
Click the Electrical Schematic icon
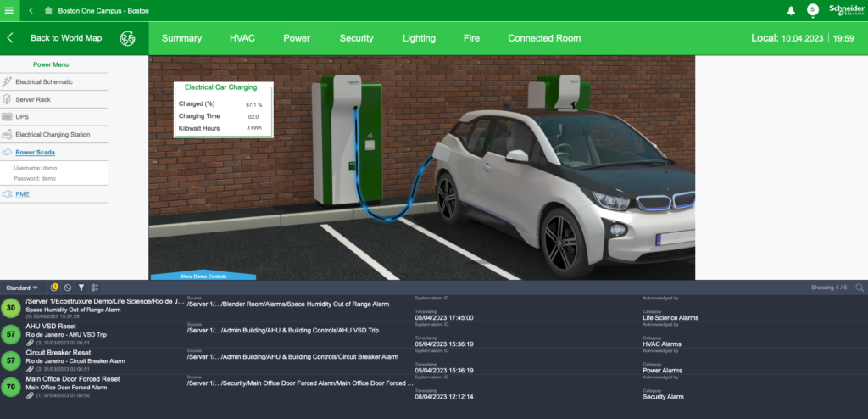click(7, 82)
